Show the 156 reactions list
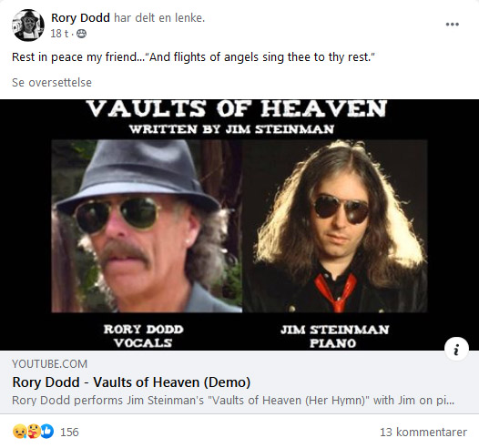 tap(69, 433)
